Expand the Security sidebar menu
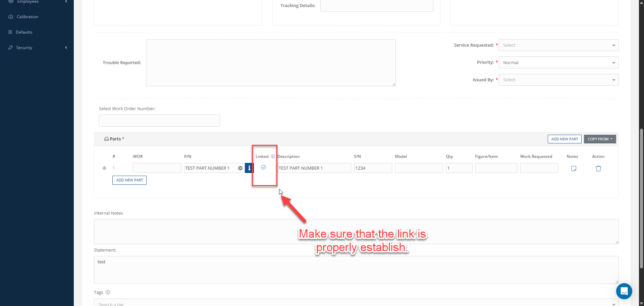This screenshot has width=644, height=306. click(x=24, y=48)
